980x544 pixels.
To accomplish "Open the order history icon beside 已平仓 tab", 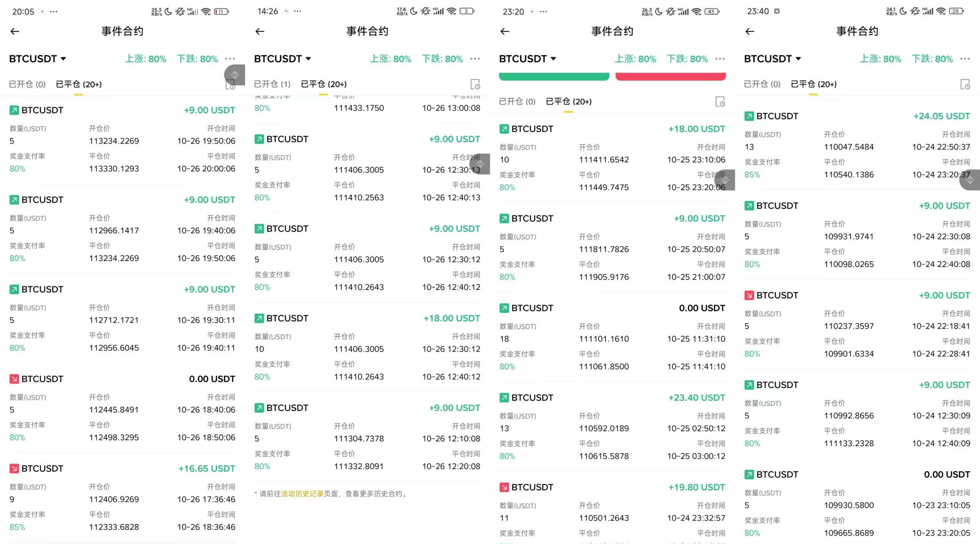I will click(x=230, y=84).
